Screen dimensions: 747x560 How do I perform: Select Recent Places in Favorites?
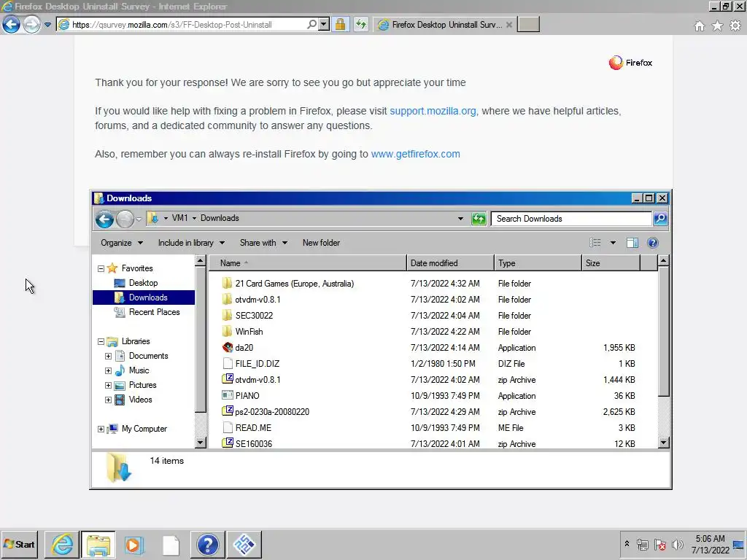[x=154, y=312]
